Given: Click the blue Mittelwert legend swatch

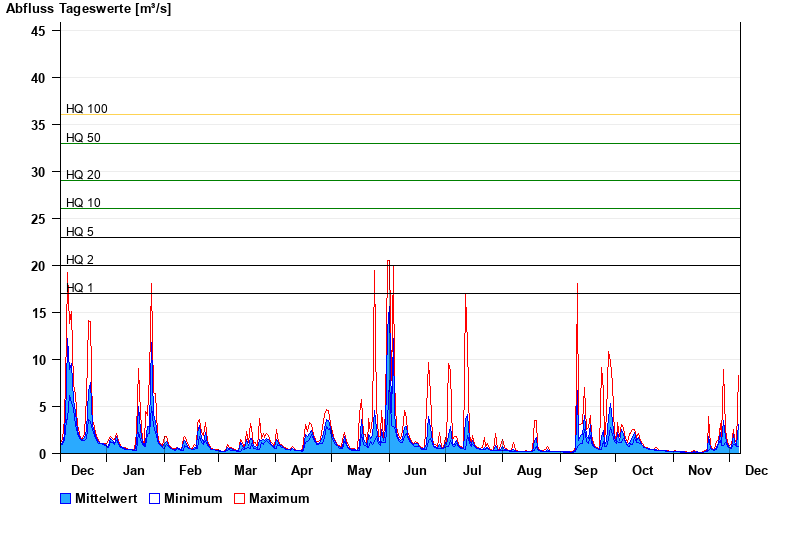Looking at the screenshot, I should [x=66, y=498].
